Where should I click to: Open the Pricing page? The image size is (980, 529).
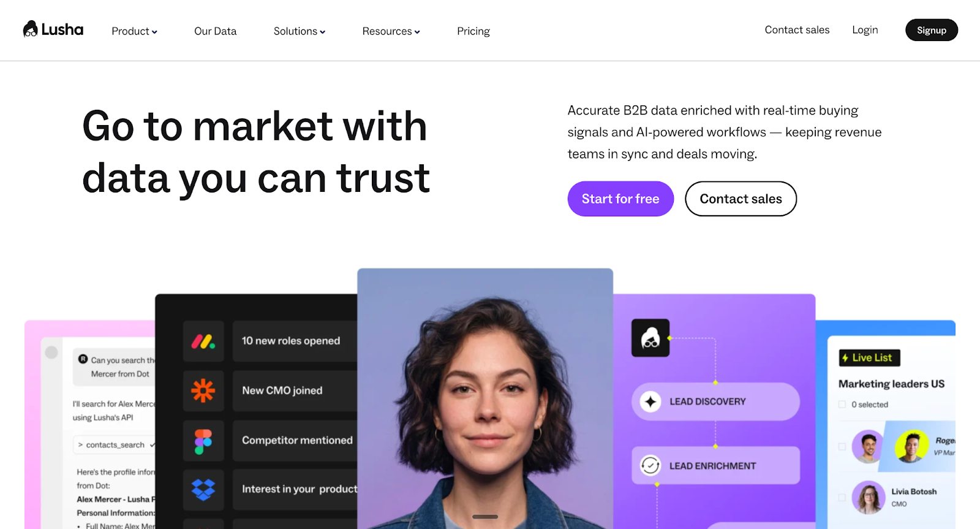click(x=473, y=31)
